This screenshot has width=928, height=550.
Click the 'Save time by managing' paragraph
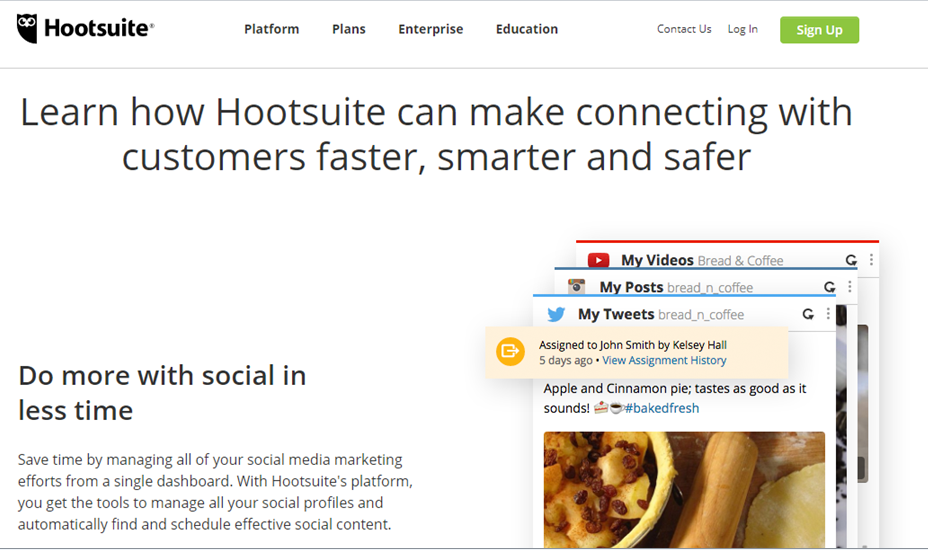click(x=215, y=491)
